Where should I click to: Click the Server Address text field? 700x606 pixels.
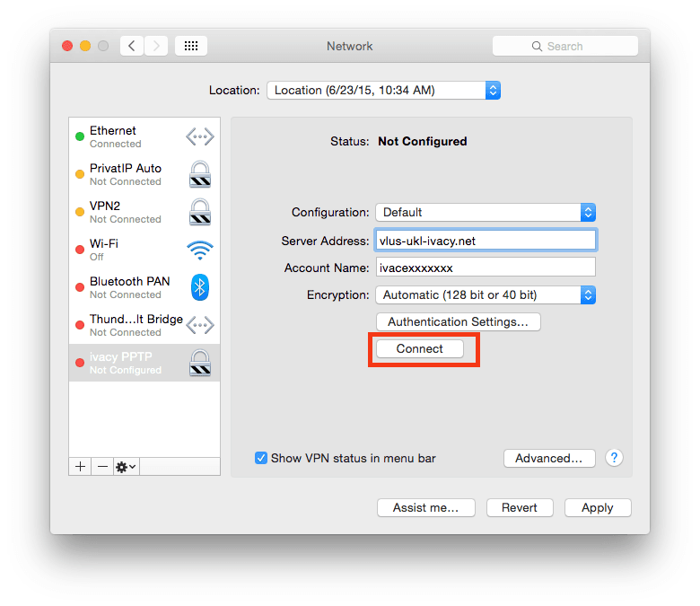[485, 241]
